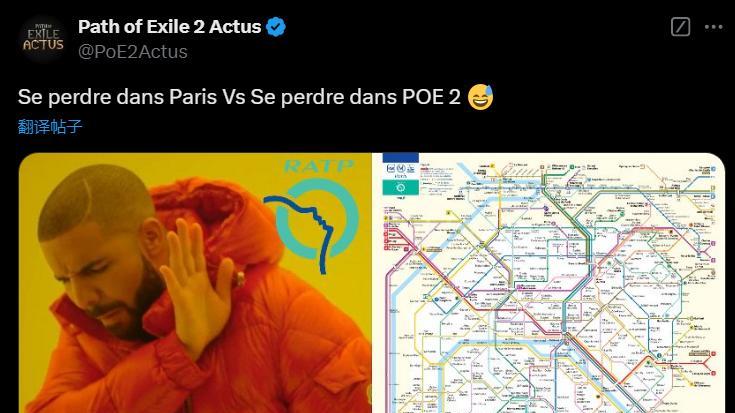Open the Paris metro map image

tap(548, 283)
